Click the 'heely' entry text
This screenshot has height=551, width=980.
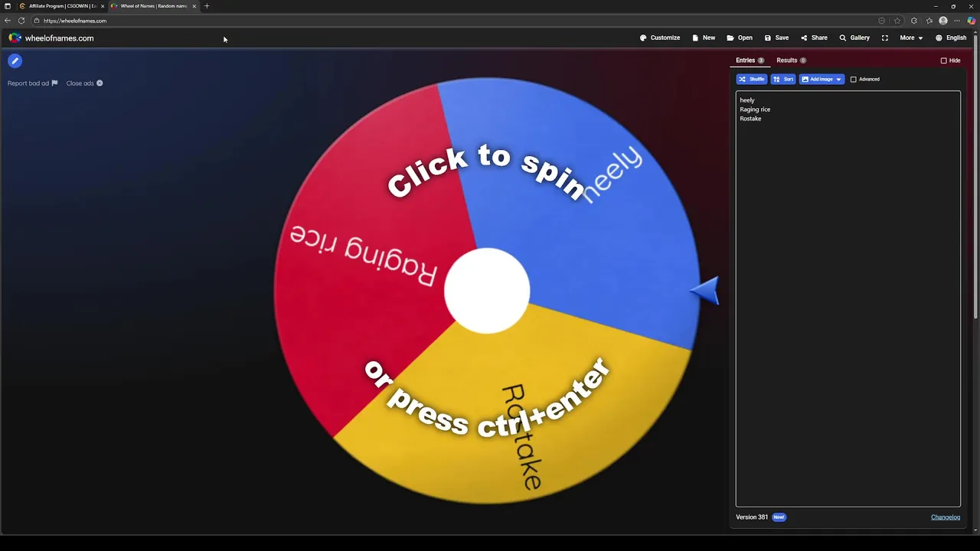[747, 100]
